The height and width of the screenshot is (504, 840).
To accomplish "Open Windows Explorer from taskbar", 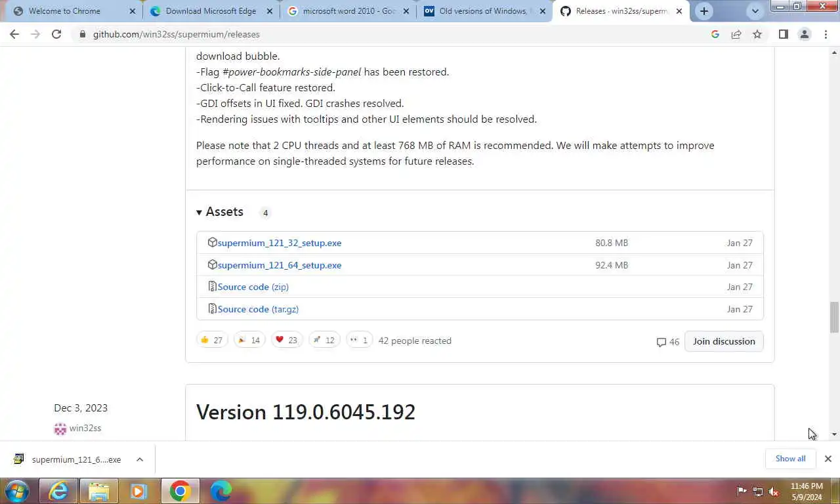I will 98,491.
